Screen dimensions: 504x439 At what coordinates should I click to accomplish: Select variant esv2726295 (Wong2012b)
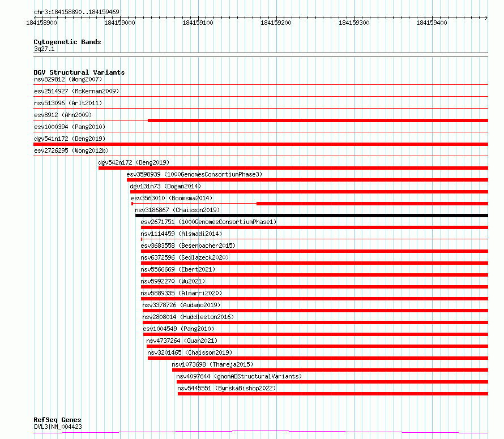[71, 150]
